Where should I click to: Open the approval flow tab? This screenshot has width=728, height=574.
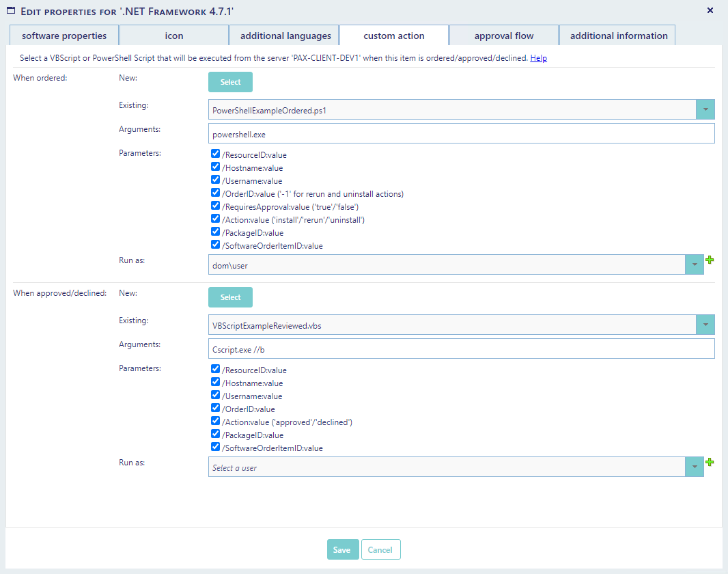pyautogui.click(x=504, y=36)
